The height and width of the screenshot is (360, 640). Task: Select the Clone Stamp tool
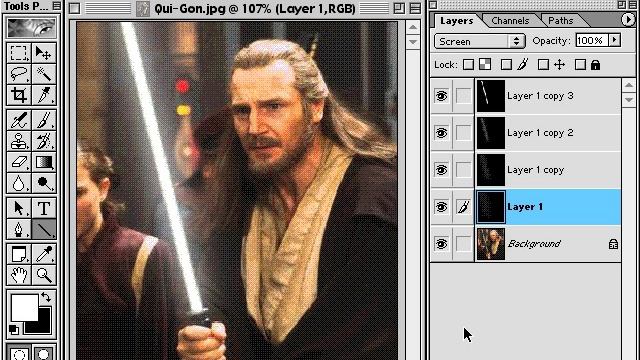click(18, 141)
